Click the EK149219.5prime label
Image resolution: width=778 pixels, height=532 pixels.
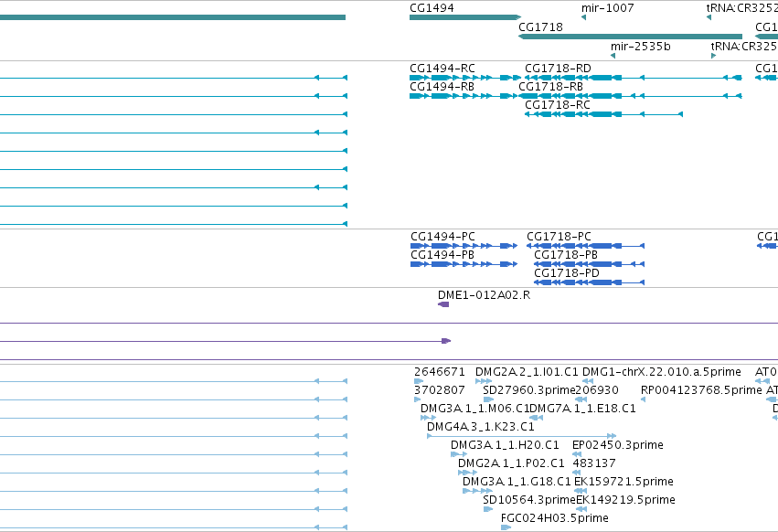click(x=625, y=500)
